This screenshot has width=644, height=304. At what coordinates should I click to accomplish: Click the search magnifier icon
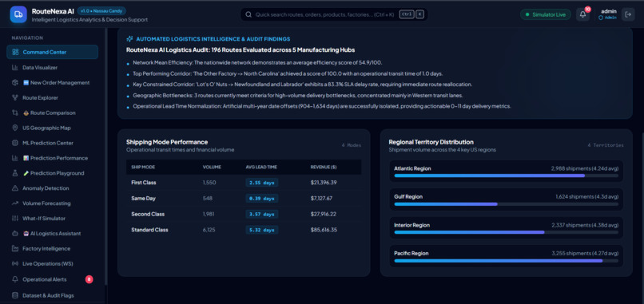coord(248,14)
